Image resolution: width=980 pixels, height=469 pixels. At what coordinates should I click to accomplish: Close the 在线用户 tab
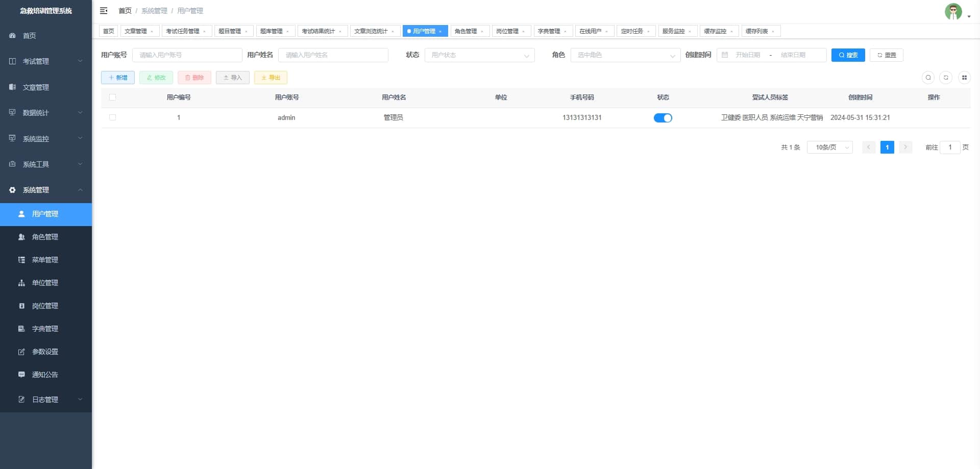(x=607, y=32)
